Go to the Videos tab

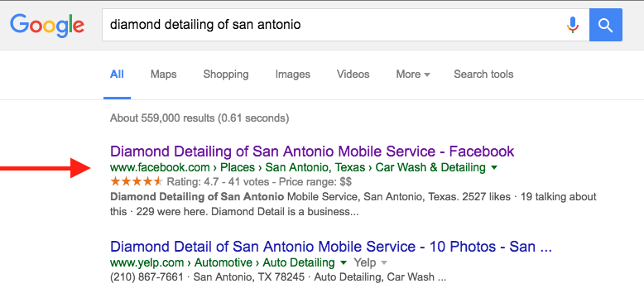click(x=353, y=74)
